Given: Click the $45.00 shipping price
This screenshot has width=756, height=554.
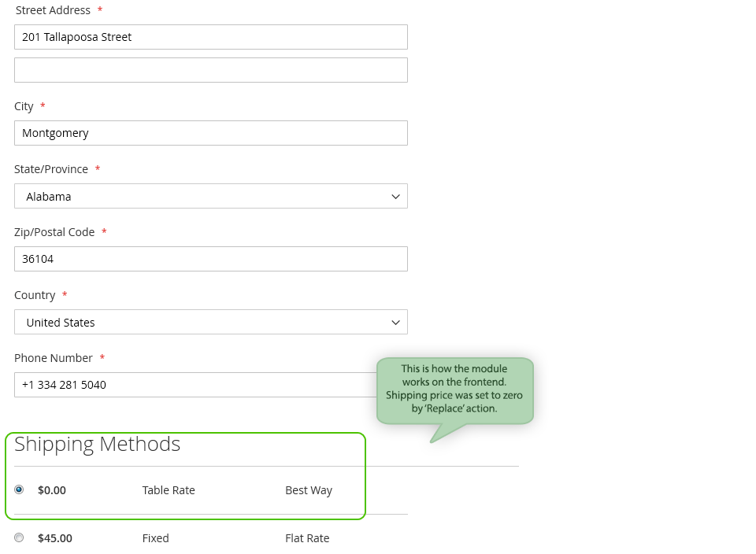Looking at the screenshot, I should pos(55,538).
